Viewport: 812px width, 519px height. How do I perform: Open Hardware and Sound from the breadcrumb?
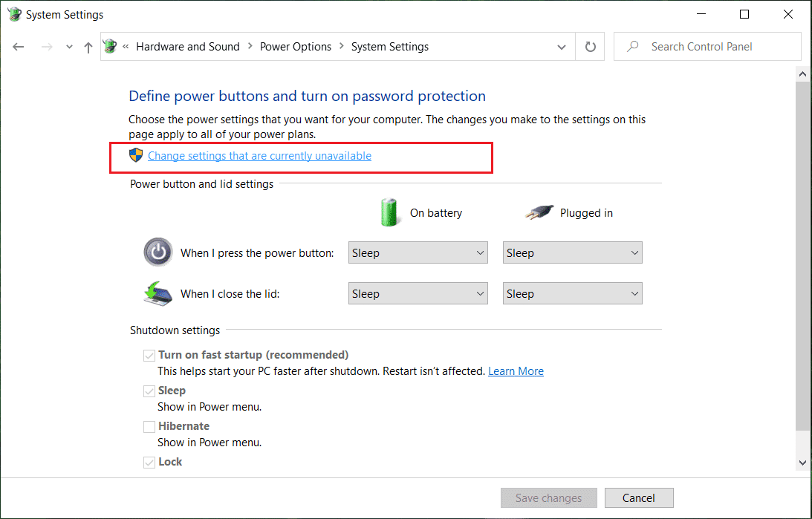(188, 46)
